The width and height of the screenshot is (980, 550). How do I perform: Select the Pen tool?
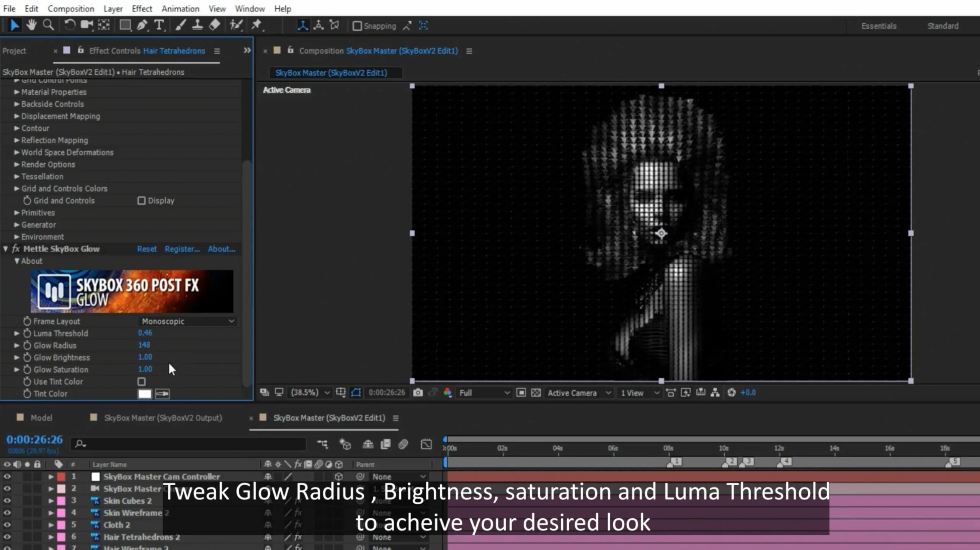point(142,25)
